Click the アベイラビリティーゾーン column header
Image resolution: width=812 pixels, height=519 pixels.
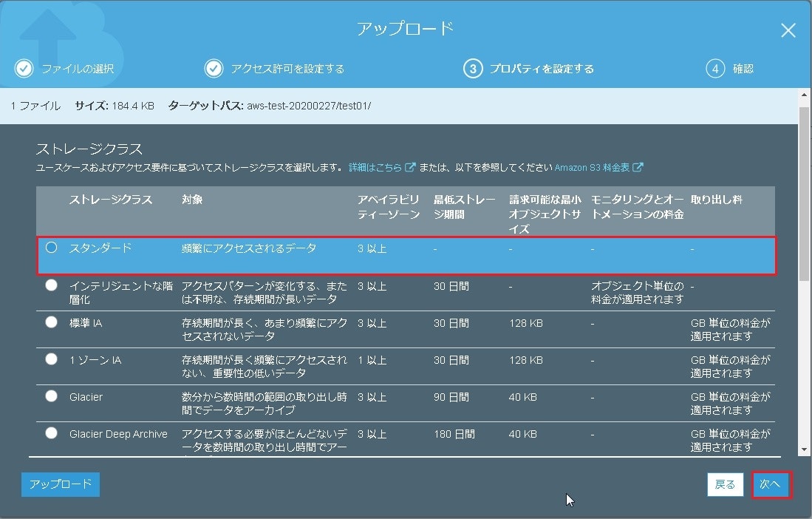[x=389, y=207]
